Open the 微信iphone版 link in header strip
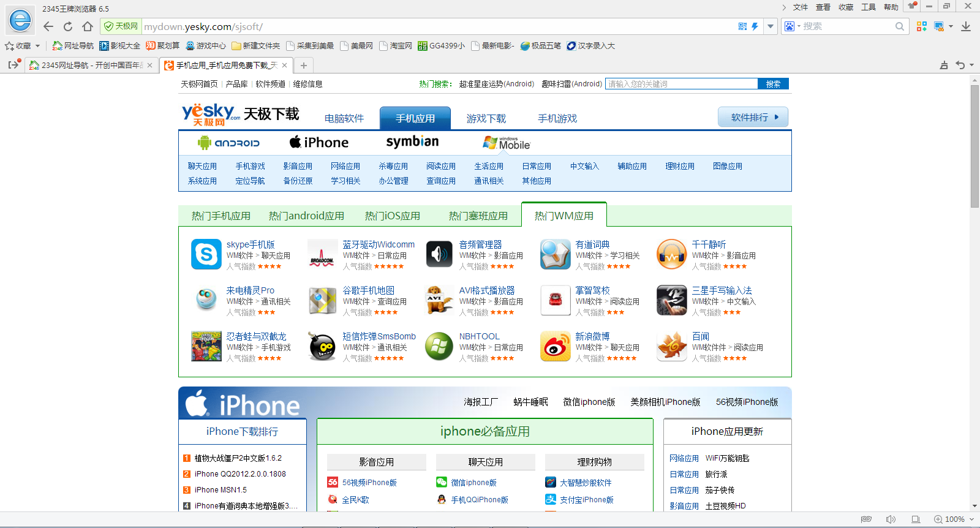The image size is (980, 528). (589, 402)
